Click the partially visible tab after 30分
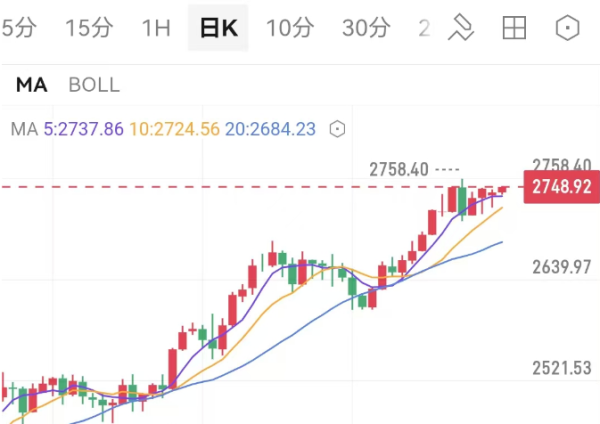This screenshot has height=424, width=600. [424, 28]
